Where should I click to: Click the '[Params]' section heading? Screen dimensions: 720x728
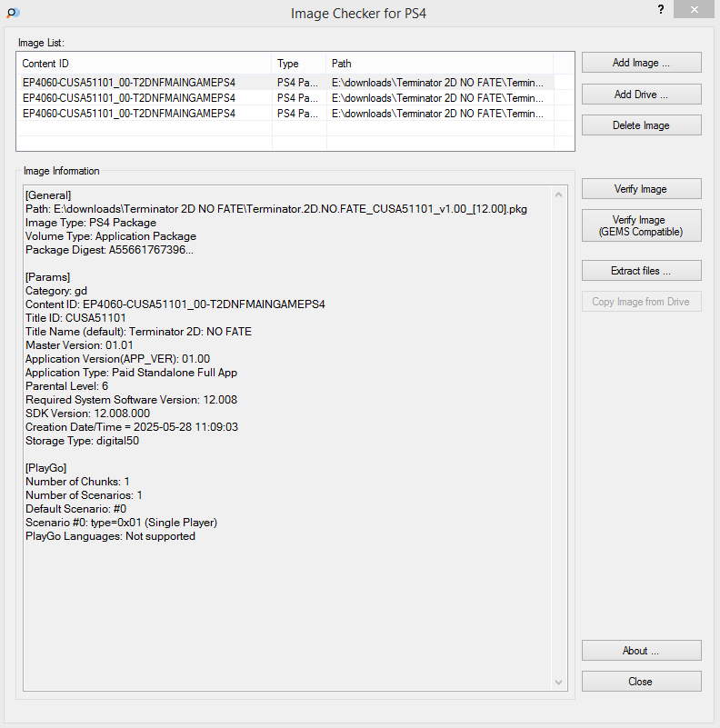(47, 277)
